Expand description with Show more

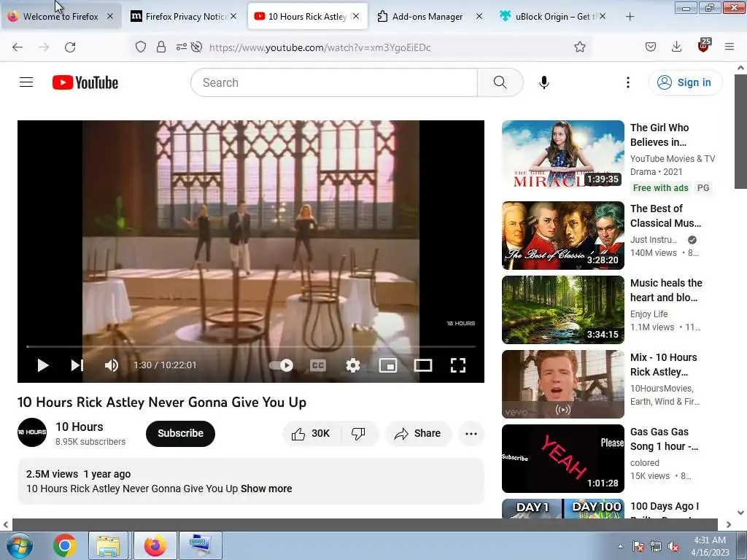266,489
